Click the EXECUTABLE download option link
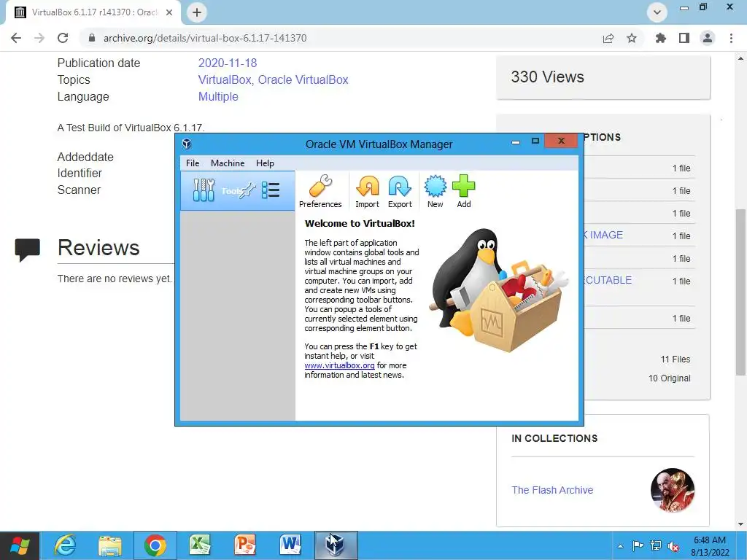Image resolution: width=747 pixels, height=560 pixels. 608,280
